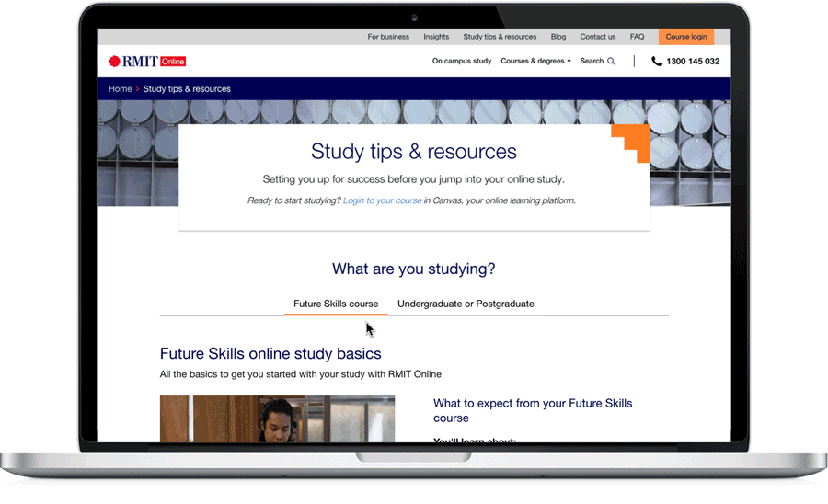Screen dimensions: 828x504
Task: Open the Blog page
Action: pyautogui.click(x=558, y=37)
